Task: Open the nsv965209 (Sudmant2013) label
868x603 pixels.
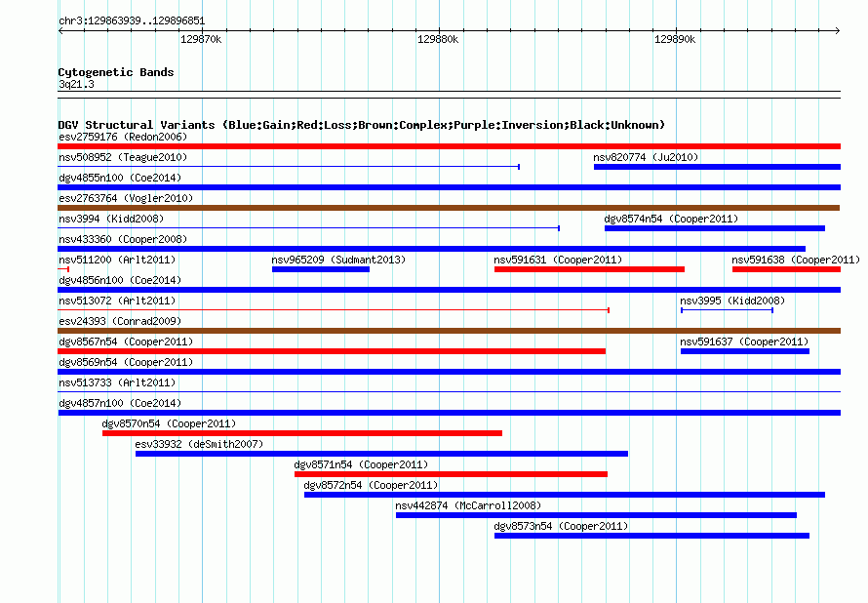Action: [x=338, y=260]
